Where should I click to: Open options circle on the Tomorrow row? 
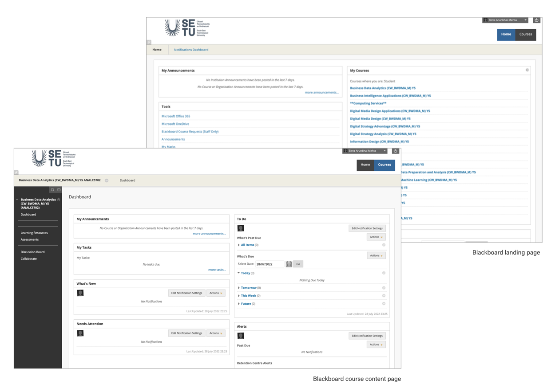384,288
